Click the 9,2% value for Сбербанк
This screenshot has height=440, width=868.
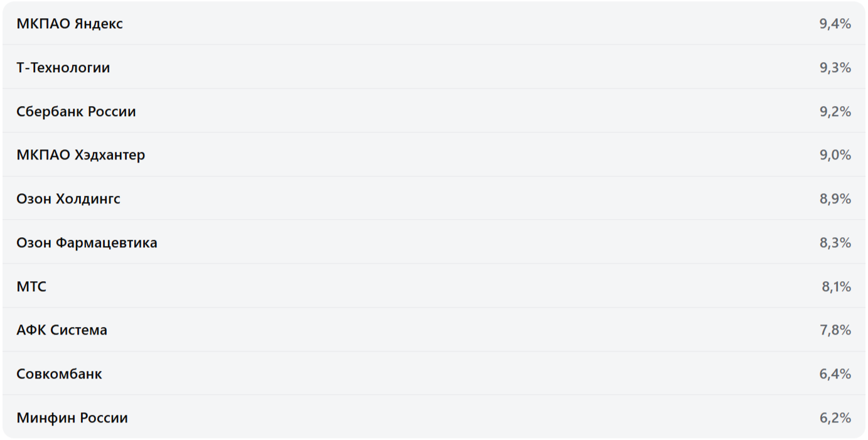click(x=835, y=112)
